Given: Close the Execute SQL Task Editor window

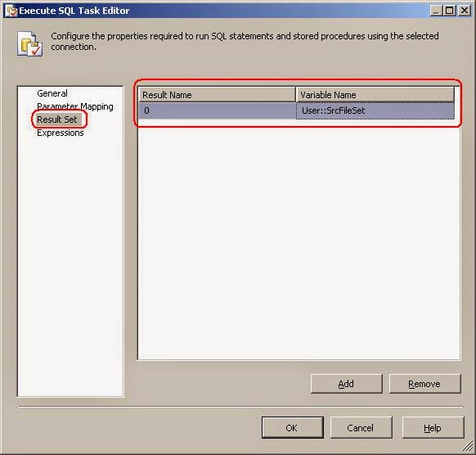Looking at the screenshot, I should click(465, 11).
